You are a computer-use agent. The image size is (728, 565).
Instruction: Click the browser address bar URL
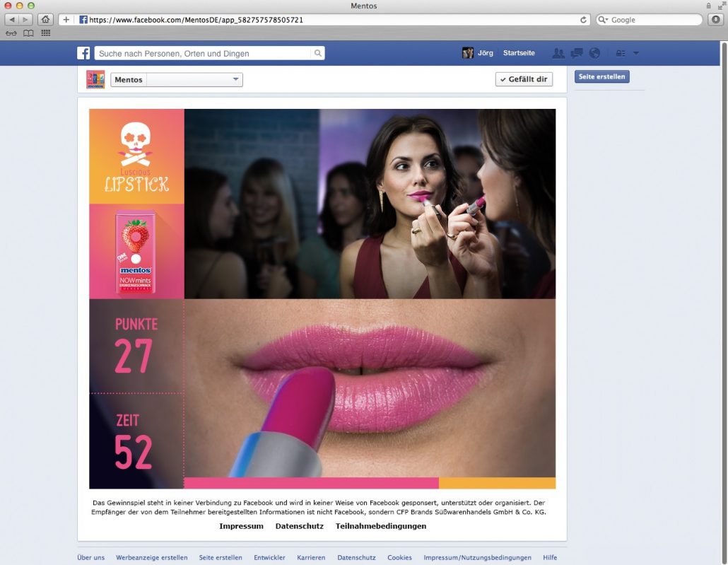[196, 20]
